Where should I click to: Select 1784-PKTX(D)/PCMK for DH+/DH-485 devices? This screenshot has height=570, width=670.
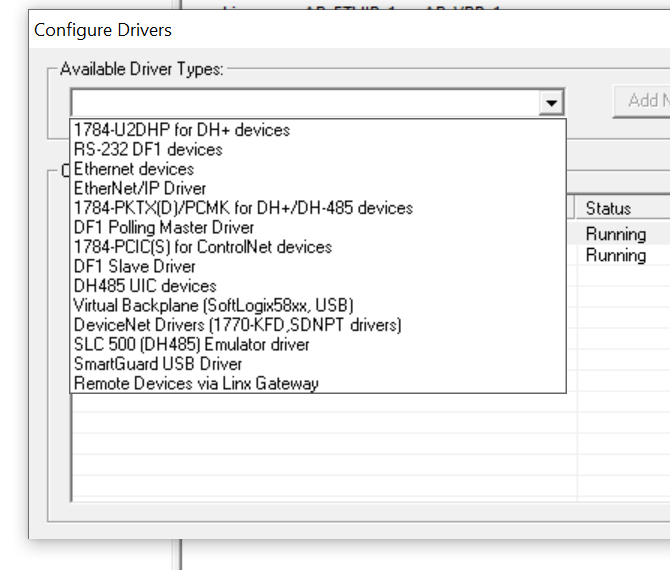pos(318,208)
